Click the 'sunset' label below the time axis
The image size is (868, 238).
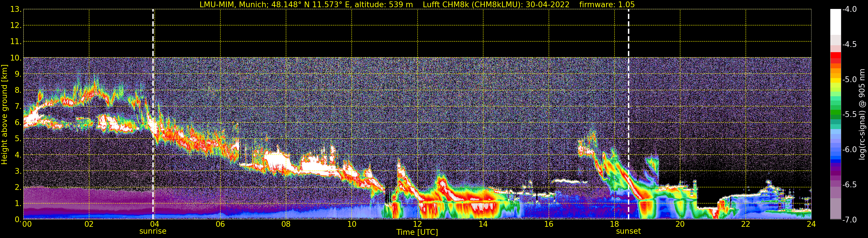(x=628, y=231)
